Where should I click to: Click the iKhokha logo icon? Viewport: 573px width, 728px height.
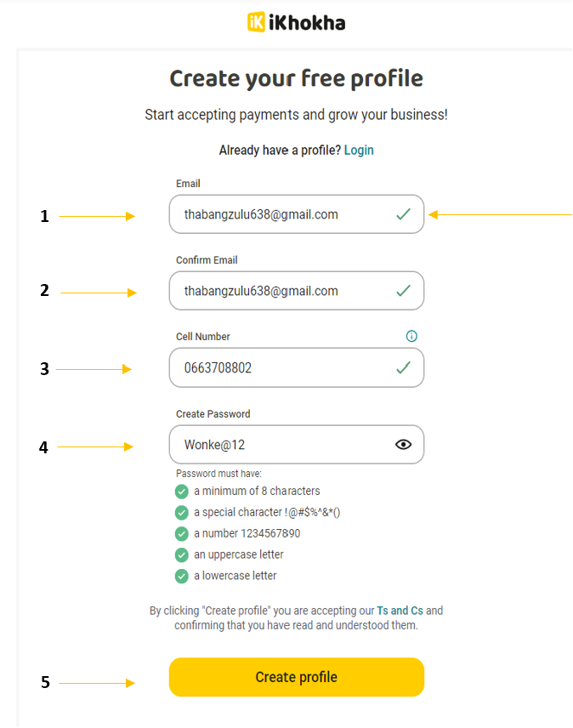coord(256,22)
